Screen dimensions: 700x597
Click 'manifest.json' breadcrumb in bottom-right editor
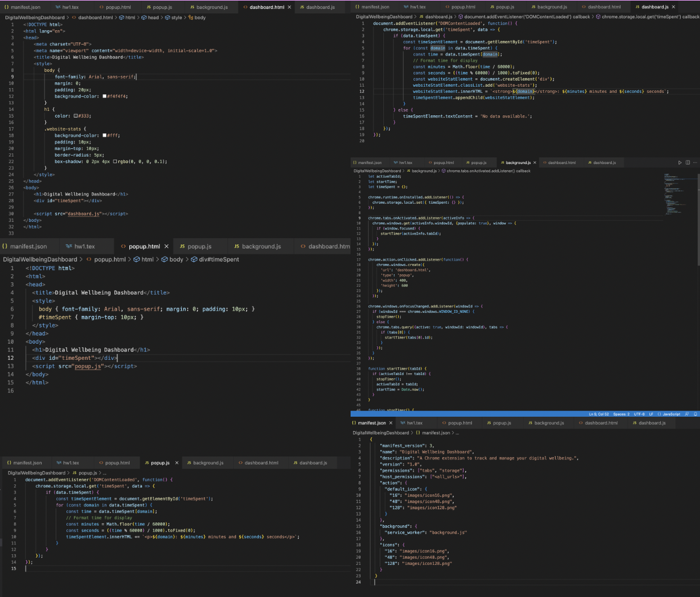(x=433, y=432)
